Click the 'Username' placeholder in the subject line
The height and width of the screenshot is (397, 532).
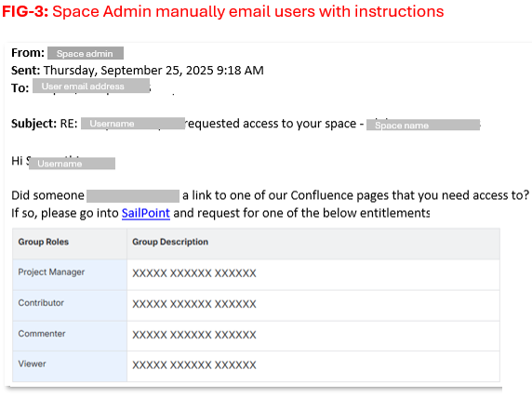tap(133, 124)
